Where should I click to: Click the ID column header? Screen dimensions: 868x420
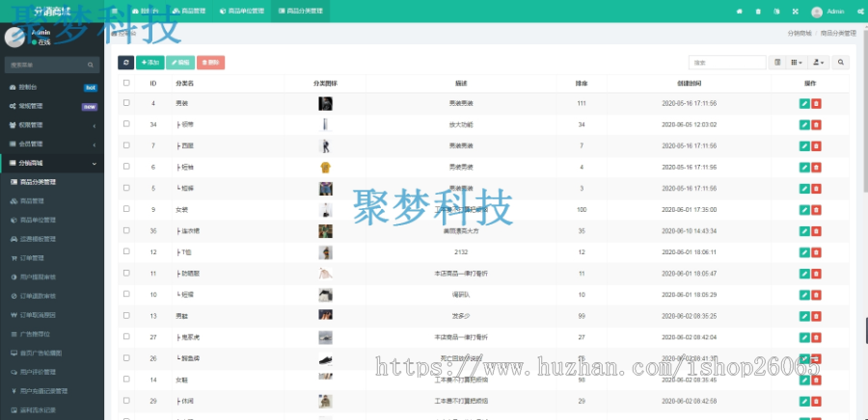click(x=153, y=84)
